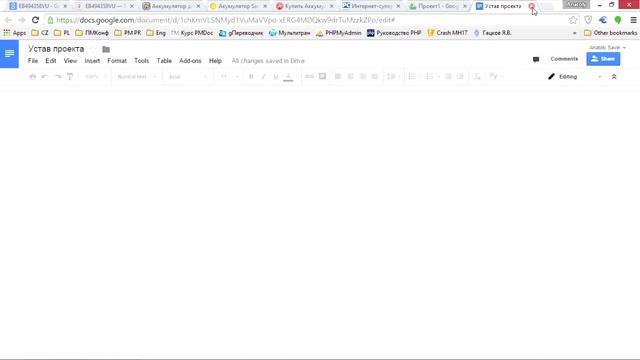Image resolution: width=640 pixels, height=360 pixels.
Task: Expand the bookmarks bar overflow arrow
Action: pos(575,33)
